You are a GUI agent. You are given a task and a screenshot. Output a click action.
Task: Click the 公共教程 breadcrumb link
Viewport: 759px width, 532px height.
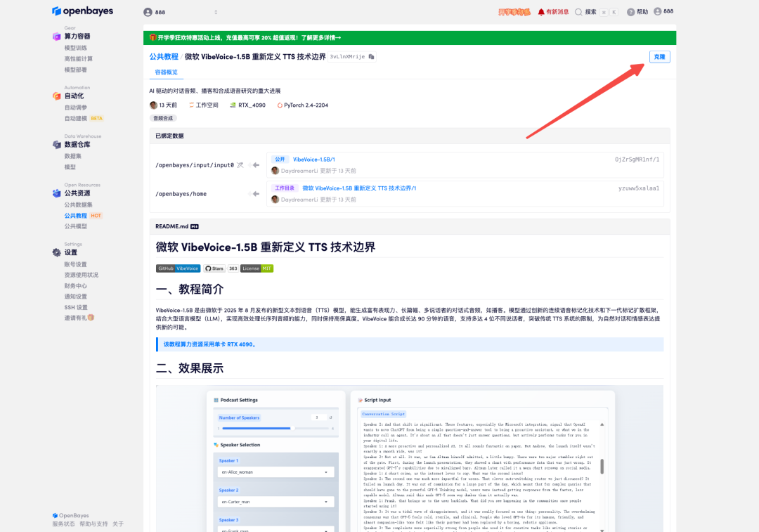164,56
